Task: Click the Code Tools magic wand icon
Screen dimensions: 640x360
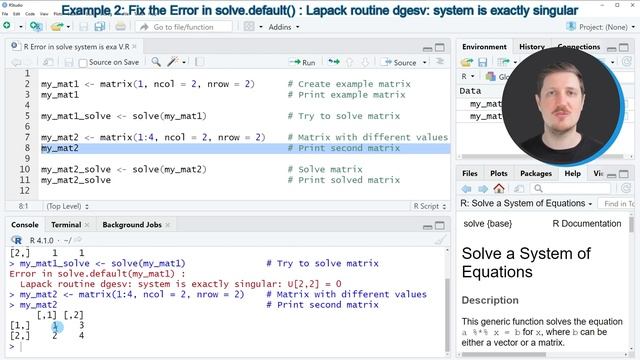Action: [173, 62]
